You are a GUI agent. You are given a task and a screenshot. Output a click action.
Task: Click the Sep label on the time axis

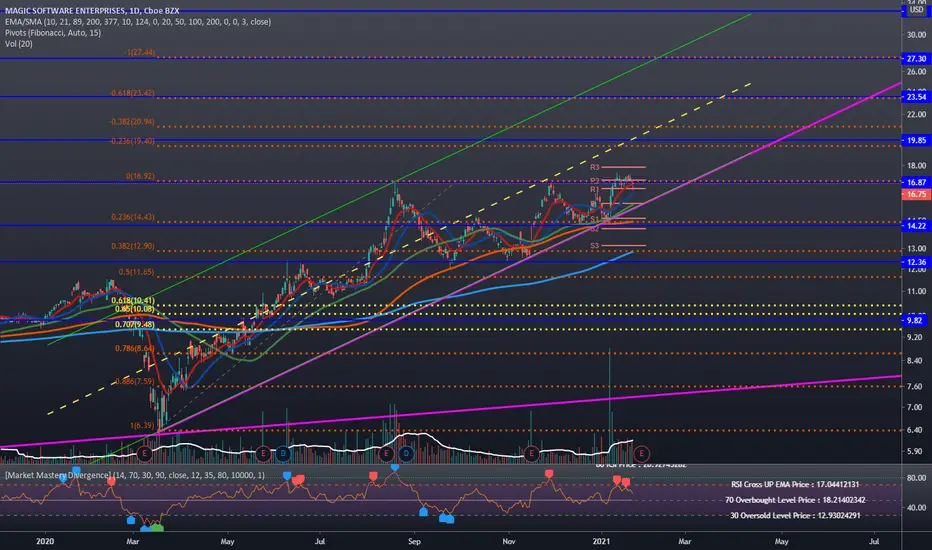414,542
